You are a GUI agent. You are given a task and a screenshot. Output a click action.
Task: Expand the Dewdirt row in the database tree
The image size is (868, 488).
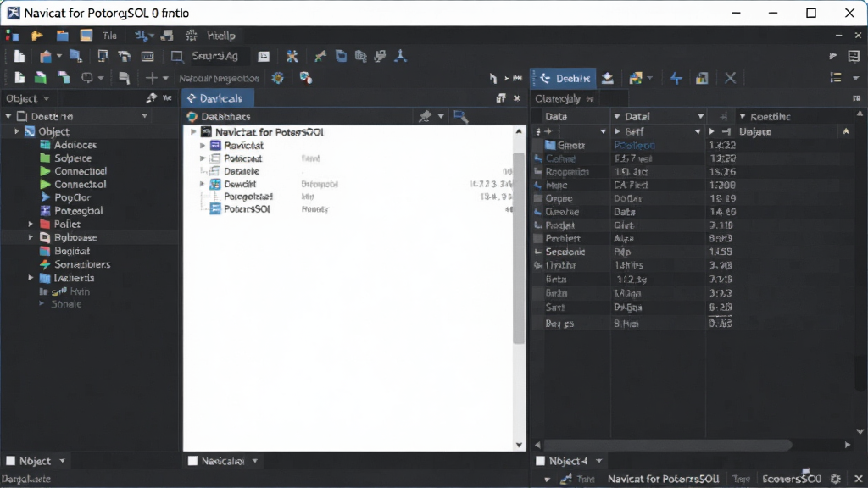pos(203,184)
